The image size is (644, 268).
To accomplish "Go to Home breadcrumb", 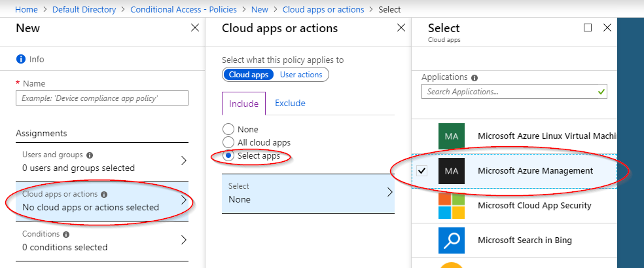I will [x=26, y=9].
